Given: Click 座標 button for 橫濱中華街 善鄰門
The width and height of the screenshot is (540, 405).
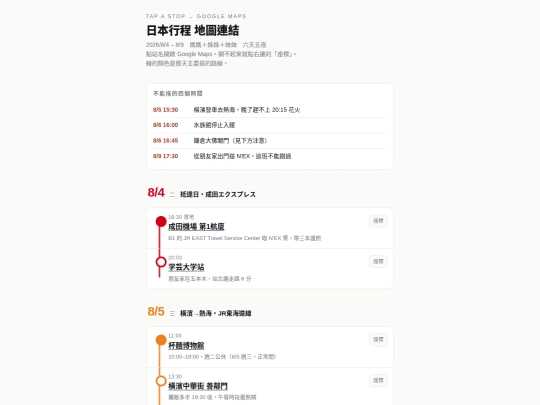Looking at the screenshot, I should [378, 380].
